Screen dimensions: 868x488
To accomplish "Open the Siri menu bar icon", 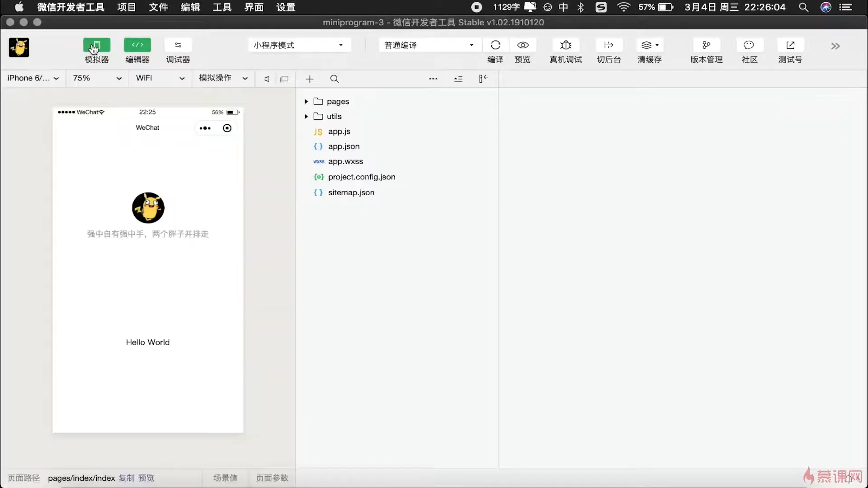I will [x=826, y=7].
